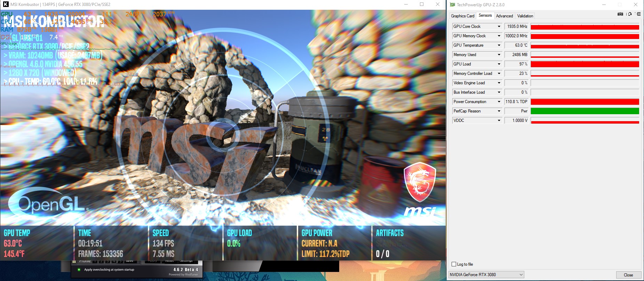The width and height of the screenshot is (644, 281).
Task: Click the GPU Core Clock red graph
Action: coord(585,26)
